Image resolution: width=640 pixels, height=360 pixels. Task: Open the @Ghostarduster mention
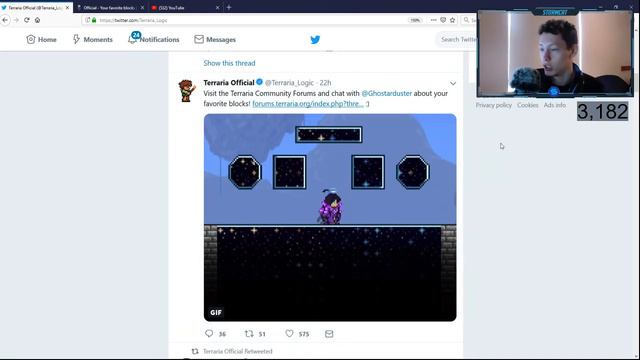(x=387, y=93)
